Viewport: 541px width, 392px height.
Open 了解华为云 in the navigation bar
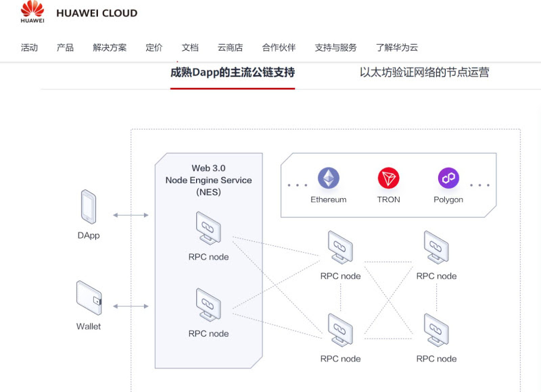pos(397,47)
